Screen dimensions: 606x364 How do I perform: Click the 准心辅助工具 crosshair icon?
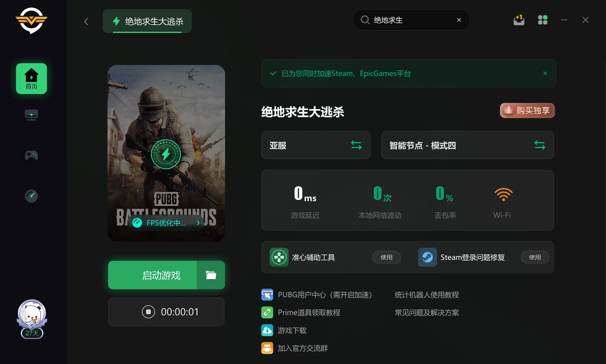[x=279, y=257]
